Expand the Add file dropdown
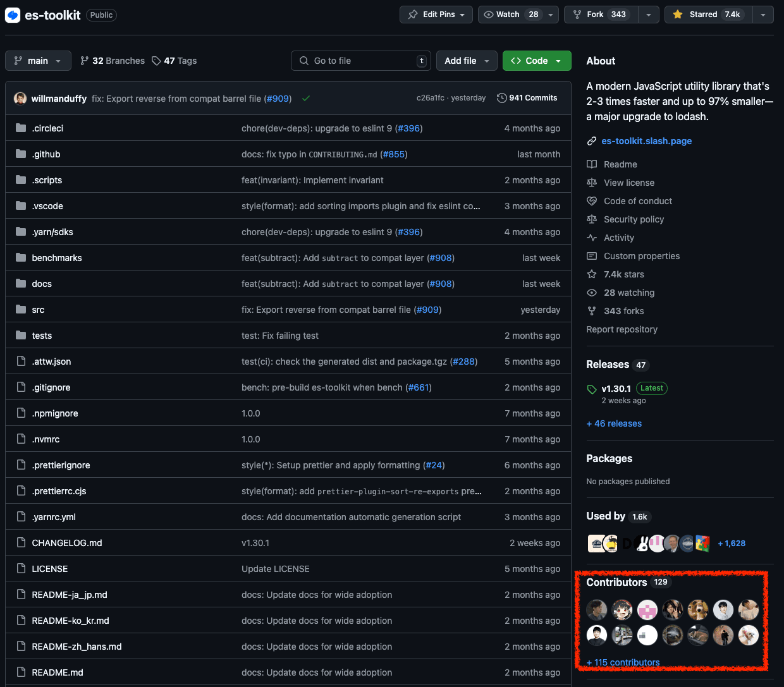Image resolution: width=784 pixels, height=687 pixels. (467, 61)
